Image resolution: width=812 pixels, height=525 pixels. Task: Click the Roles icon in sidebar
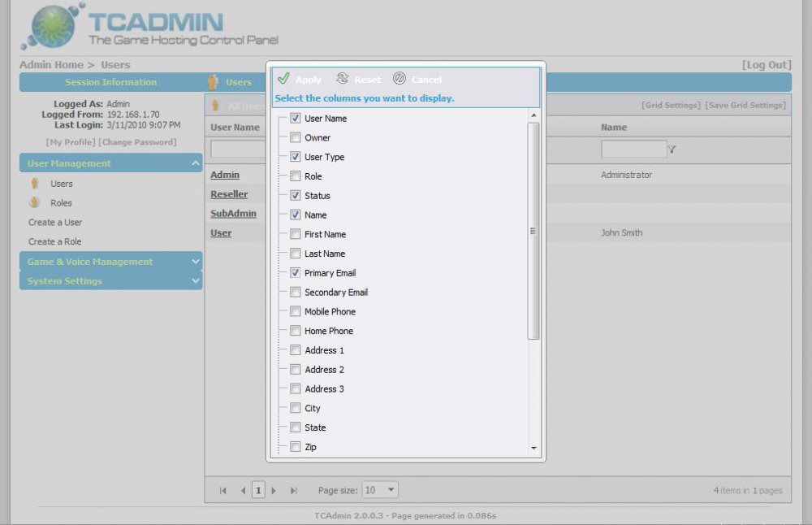click(x=35, y=203)
